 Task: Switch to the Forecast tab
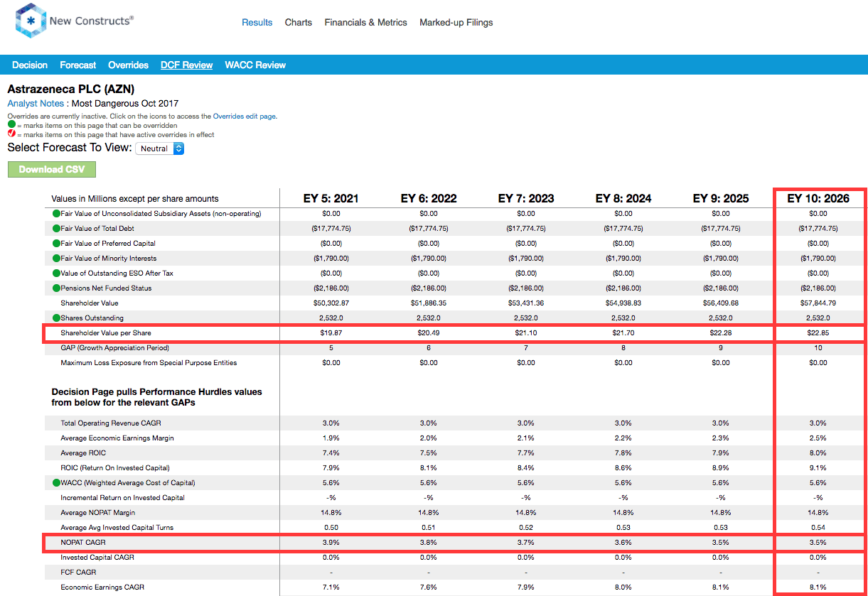pyautogui.click(x=78, y=65)
